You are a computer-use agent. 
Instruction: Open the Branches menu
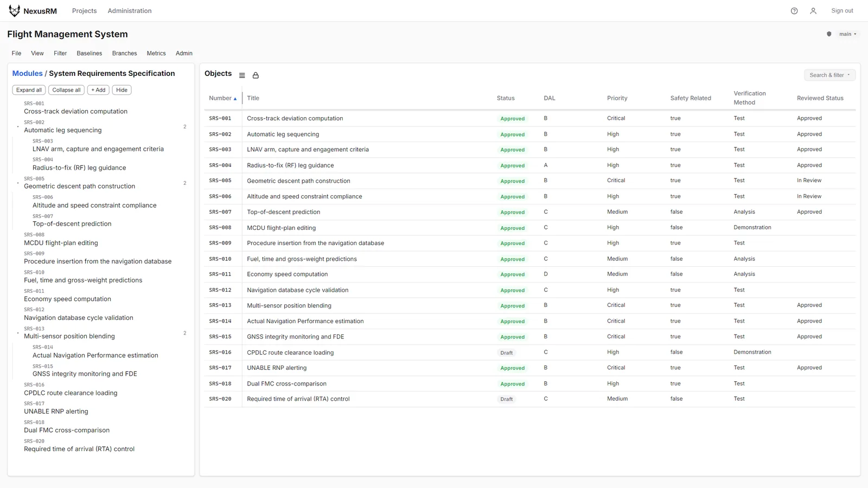tap(124, 53)
